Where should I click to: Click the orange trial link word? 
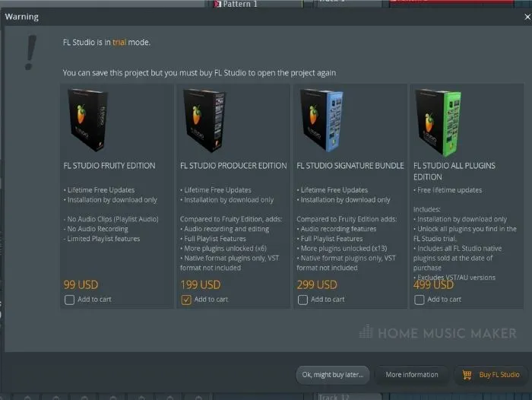click(x=119, y=43)
